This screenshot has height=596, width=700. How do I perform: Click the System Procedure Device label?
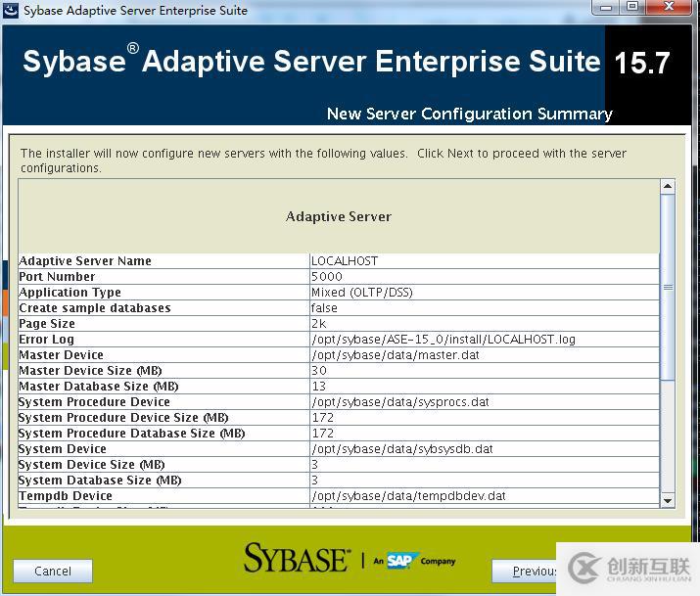pyautogui.click(x=94, y=402)
